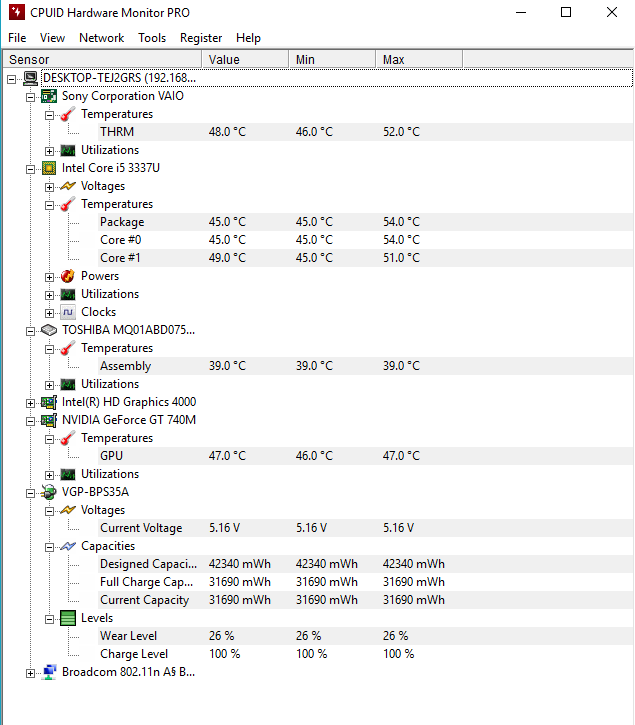The image size is (635, 725).
Task: Open the Register menu
Action: [x=201, y=38]
